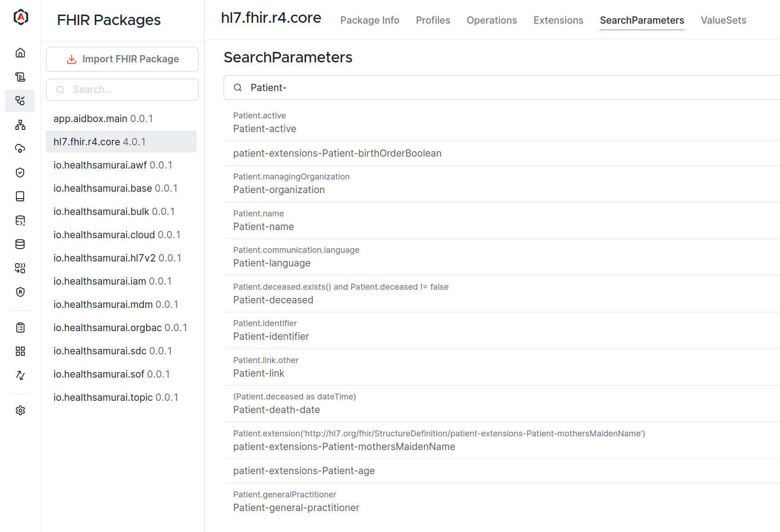Click the clipboard icon in sidebar
This screenshot has height=532, width=780.
(20, 327)
